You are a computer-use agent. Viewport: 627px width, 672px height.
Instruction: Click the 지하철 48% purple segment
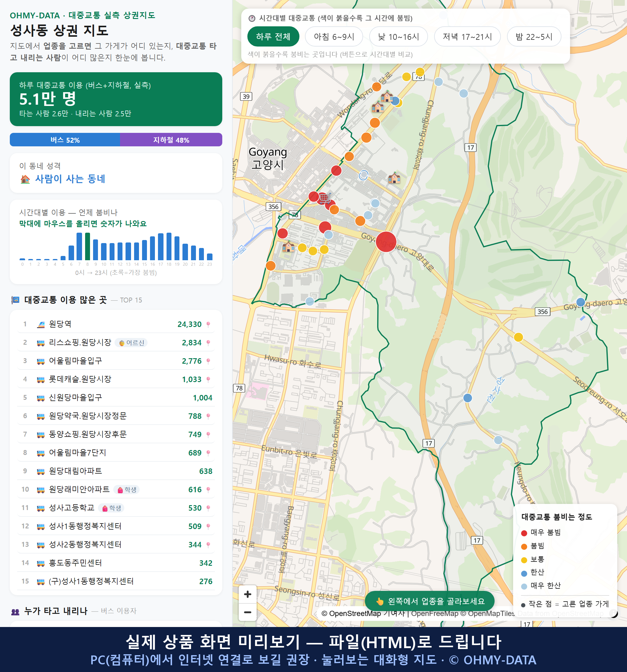coord(171,140)
